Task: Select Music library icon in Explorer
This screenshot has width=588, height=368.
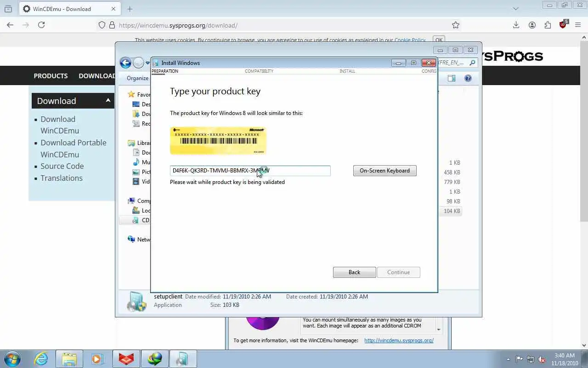Action: [136, 162]
